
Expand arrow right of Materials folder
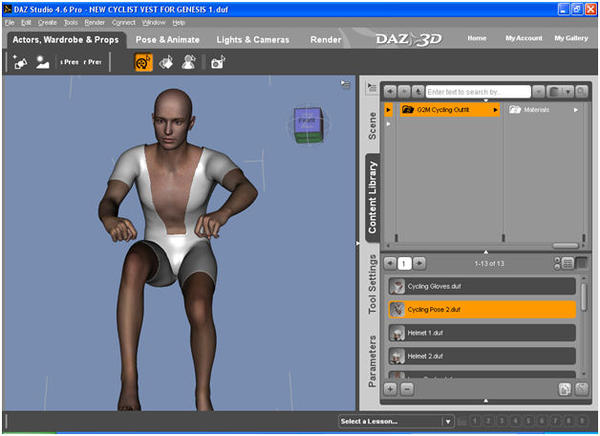point(576,110)
